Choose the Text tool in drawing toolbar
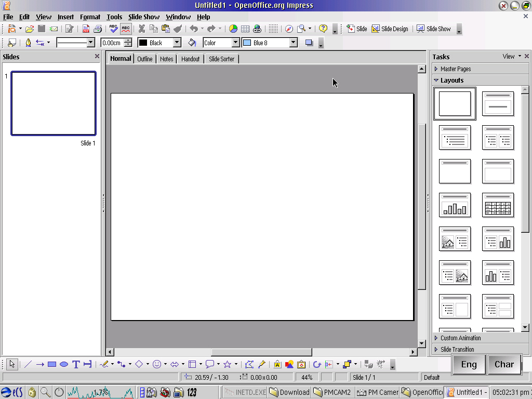This screenshot has height=399, width=532. (x=76, y=364)
